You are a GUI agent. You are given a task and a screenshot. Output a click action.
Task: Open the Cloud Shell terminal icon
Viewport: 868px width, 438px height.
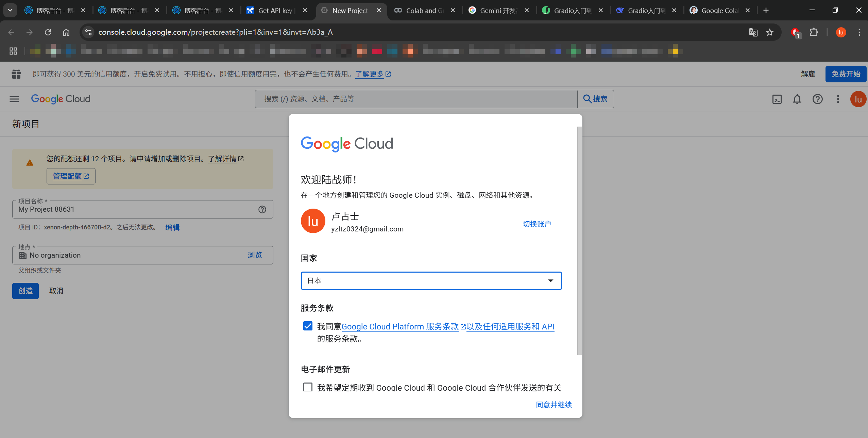[x=777, y=99]
